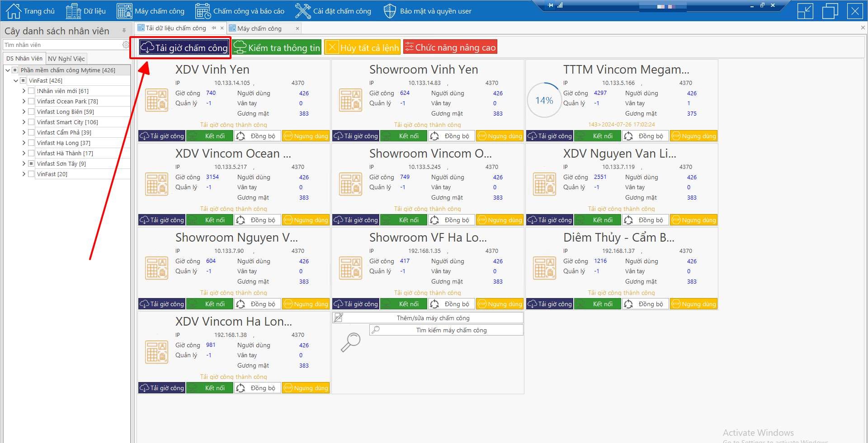Viewport: 868px width, 443px height.
Task: Tick the Vinfast Hạ Long checkbox
Action: [x=31, y=143]
